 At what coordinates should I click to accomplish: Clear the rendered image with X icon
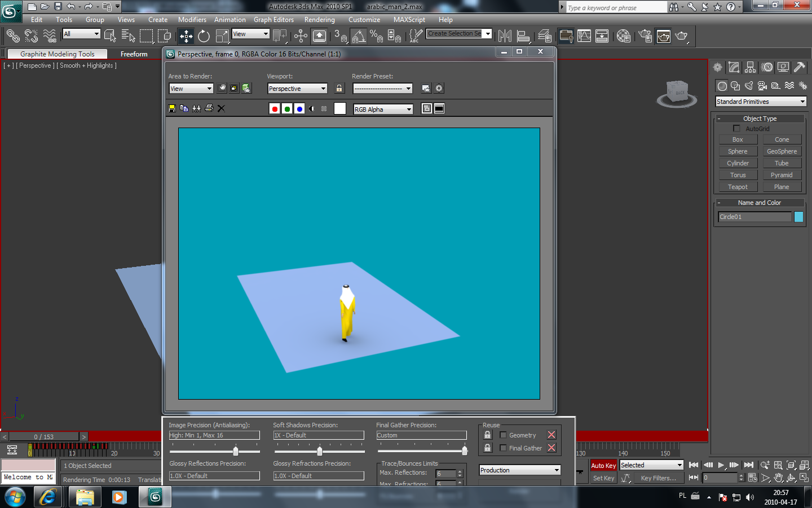pos(221,108)
